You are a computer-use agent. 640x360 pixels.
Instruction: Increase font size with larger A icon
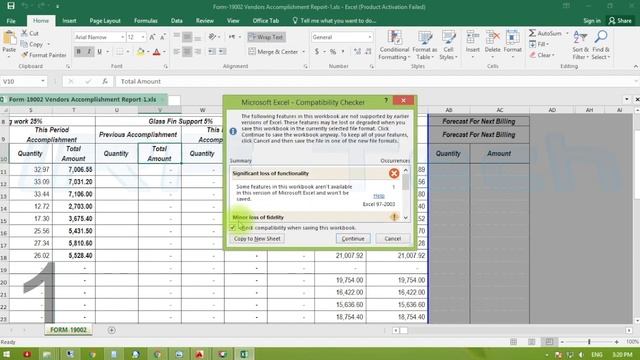click(152, 37)
